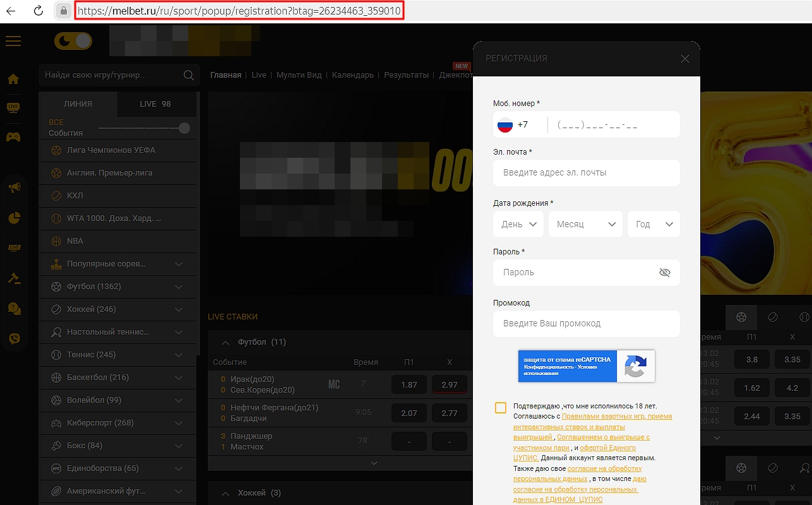The image size is (812, 505).
Task: Click the hockey puck icon beside КХЛ
Action: (57, 196)
